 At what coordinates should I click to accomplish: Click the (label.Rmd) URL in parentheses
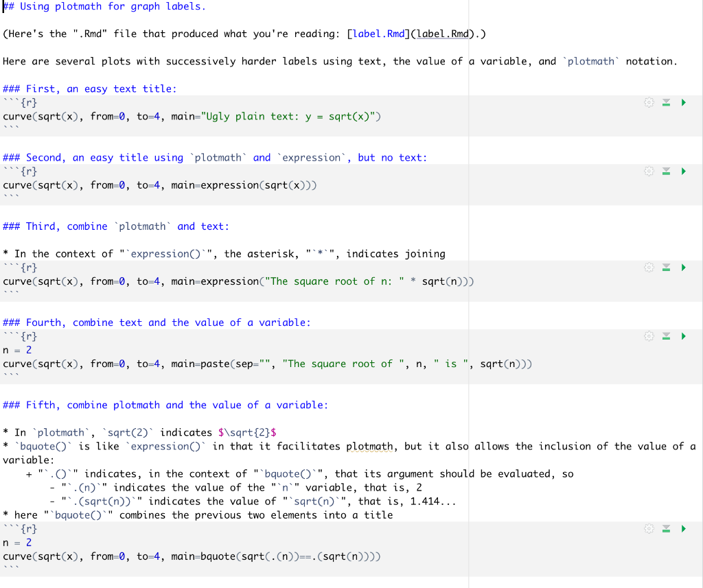443,34
